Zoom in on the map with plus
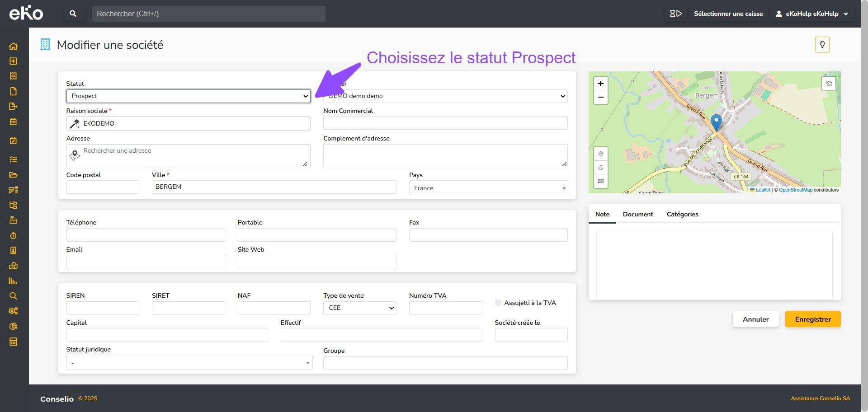The height and width of the screenshot is (412, 868). click(600, 84)
